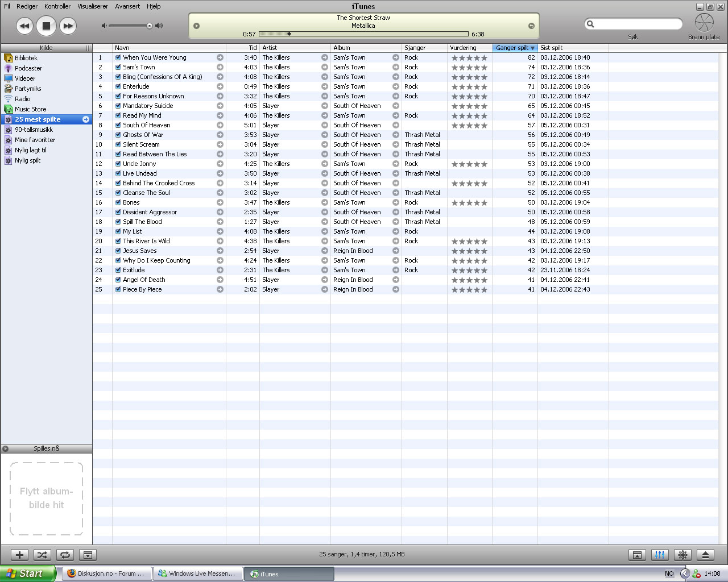Show or hide album artwork panel button

tap(88, 555)
